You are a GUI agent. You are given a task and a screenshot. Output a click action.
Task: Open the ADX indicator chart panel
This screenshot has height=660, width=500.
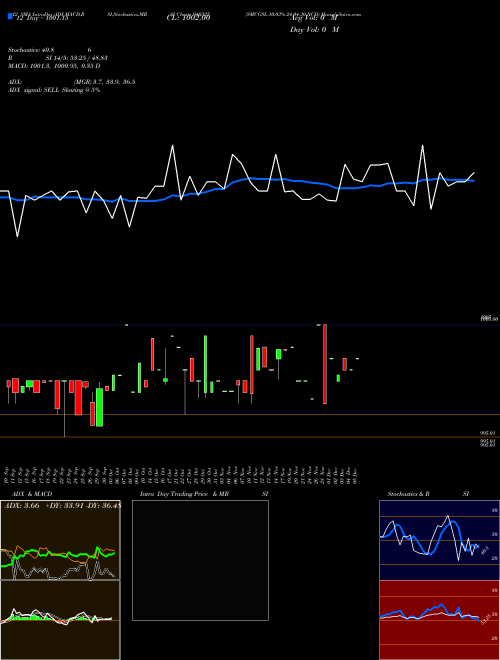(60, 540)
